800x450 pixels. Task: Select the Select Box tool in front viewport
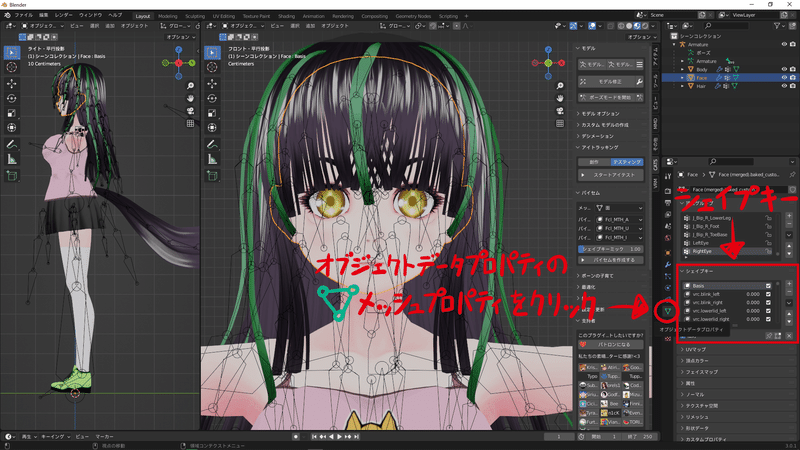tap(212, 52)
